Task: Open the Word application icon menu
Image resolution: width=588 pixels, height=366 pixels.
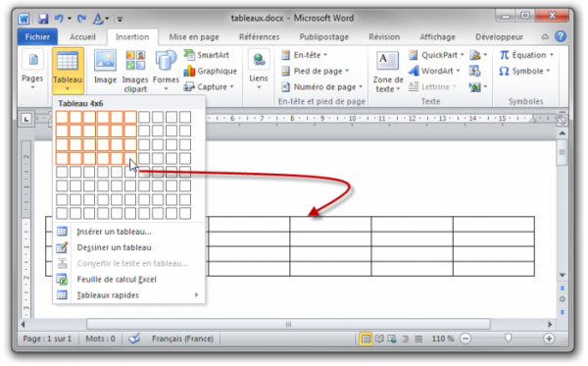Action: 24,19
